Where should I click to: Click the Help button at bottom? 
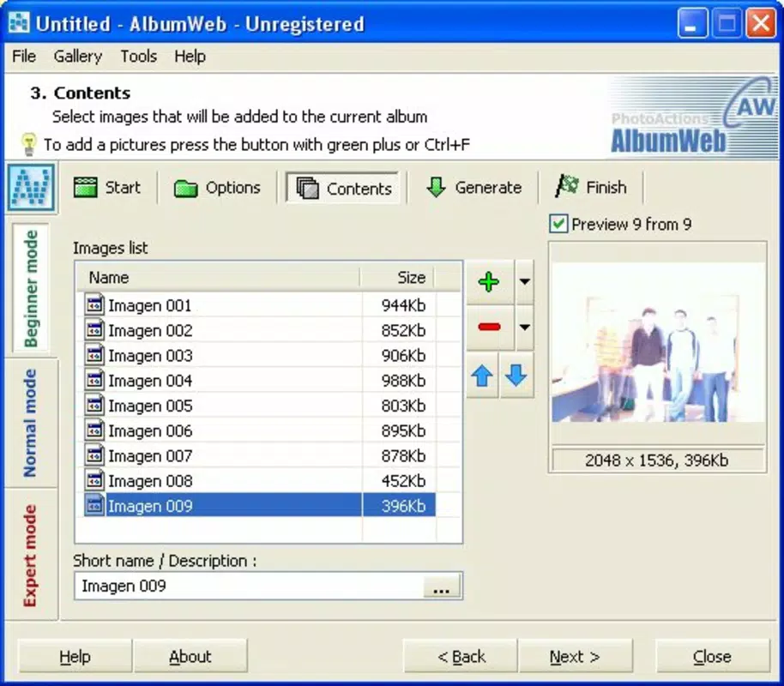click(75, 657)
